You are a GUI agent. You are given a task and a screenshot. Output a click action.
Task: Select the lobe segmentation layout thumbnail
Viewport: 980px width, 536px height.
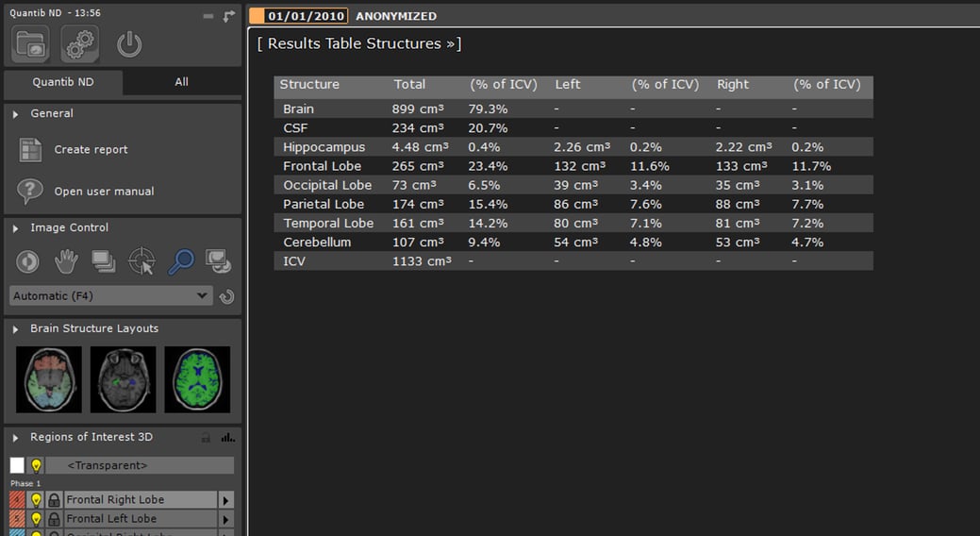48,379
